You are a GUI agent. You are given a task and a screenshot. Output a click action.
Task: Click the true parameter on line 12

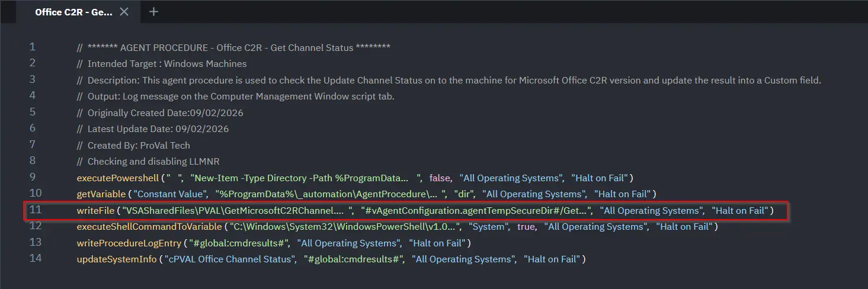tap(524, 226)
